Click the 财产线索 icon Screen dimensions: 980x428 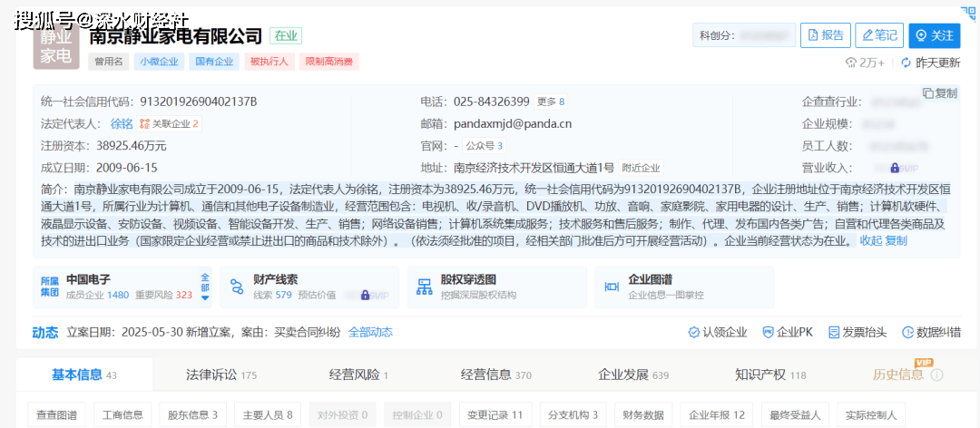pos(237,287)
